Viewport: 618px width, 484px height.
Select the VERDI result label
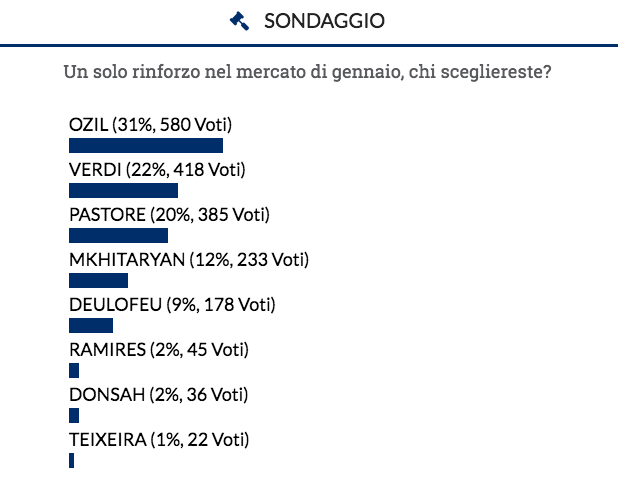[x=157, y=170]
